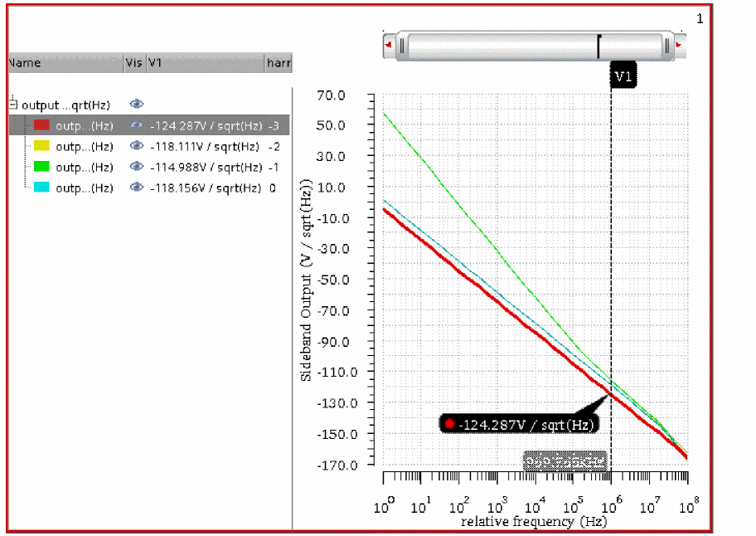Select value -118.156V / sqrt(Hz) in legend
Screen dimensions: 756x536
coord(206,188)
